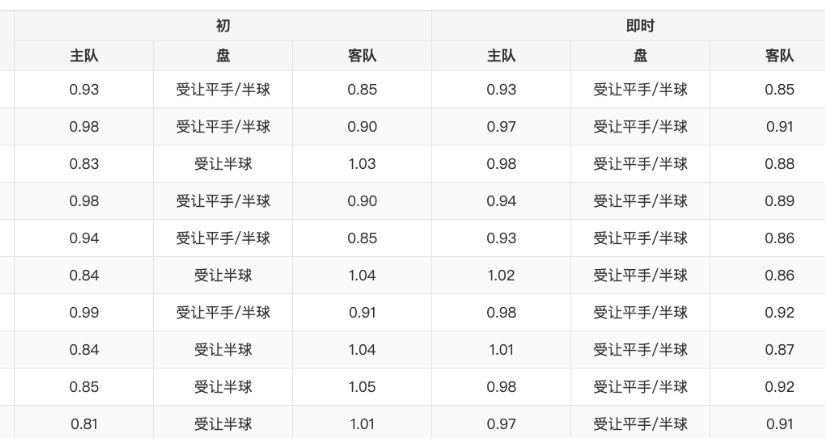
Task: Select the 客队 header under 初
Action: click(x=361, y=56)
